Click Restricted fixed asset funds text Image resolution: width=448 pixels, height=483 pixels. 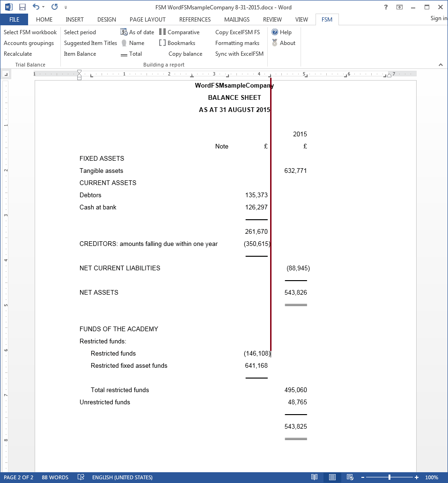click(x=129, y=365)
